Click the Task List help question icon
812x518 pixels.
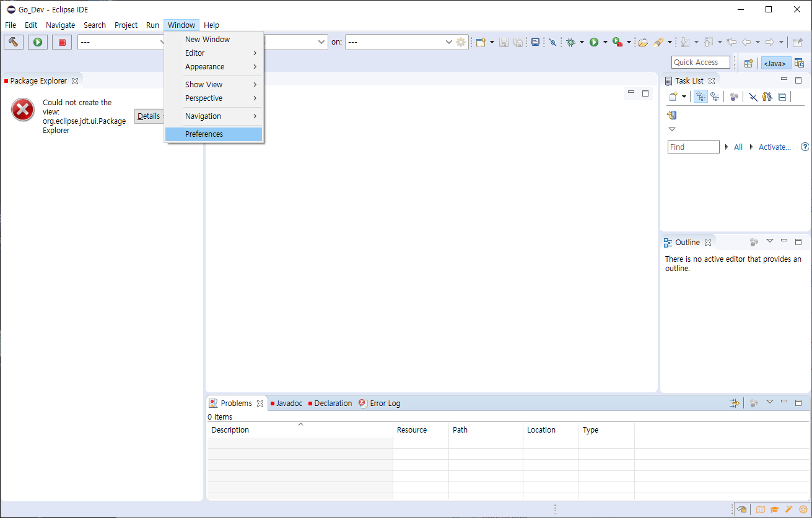click(x=805, y=147)
